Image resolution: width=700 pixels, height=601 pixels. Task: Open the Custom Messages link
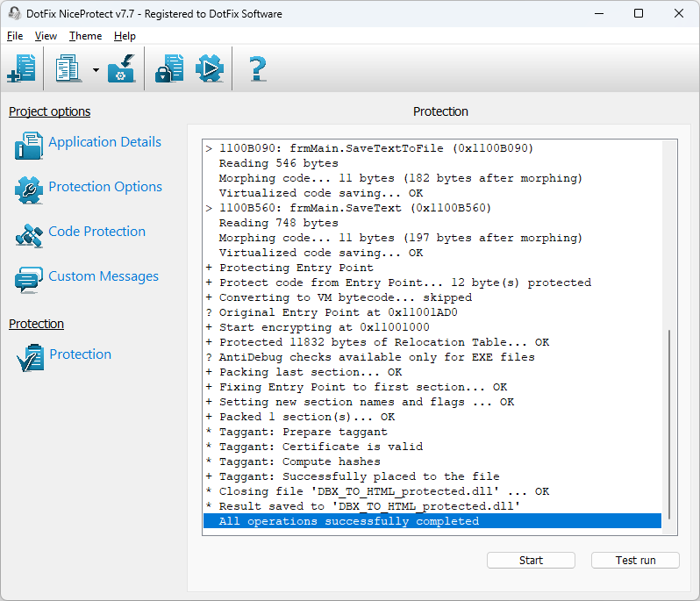coord(104,276)
